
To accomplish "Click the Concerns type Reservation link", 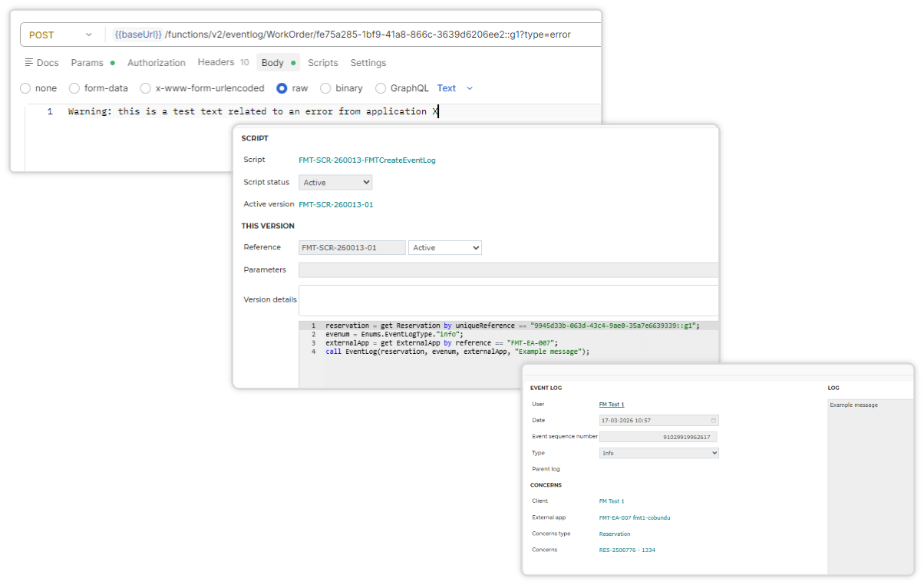I will 615,534.
